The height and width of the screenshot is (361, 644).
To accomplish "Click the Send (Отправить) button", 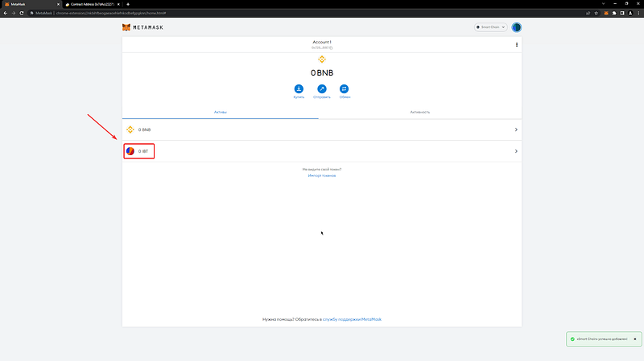I will point(321,91).
